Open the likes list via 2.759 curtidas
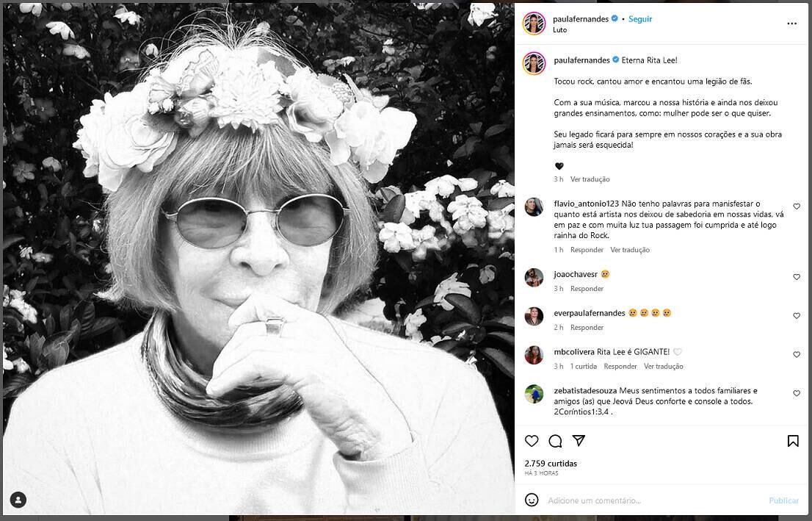This screenshot has height=521, width=812. click(550, 463)
